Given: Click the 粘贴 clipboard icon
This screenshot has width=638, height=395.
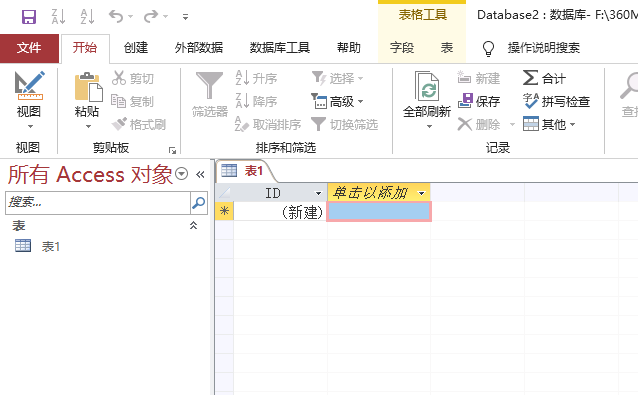Looking at the screenshot, I should 88,87.
